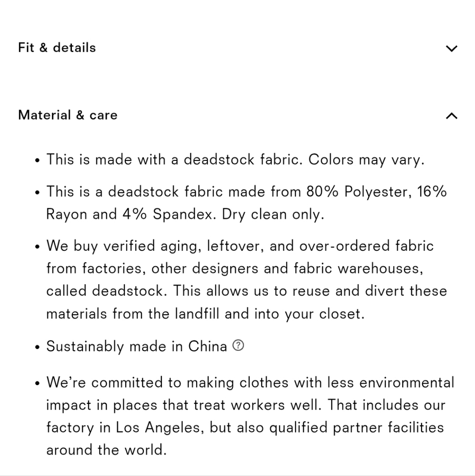This screenshot has width=475, height=476.
Task: Click the 'Colors may vary' sentence
Action: pyautogui.click(x=366, y=159)
